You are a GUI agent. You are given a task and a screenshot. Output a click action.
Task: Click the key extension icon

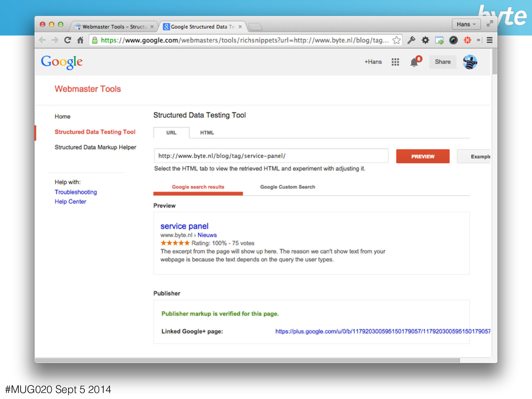tap(411, 40)
